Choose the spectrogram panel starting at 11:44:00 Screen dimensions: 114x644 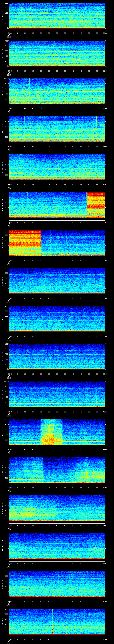[57, 584]
